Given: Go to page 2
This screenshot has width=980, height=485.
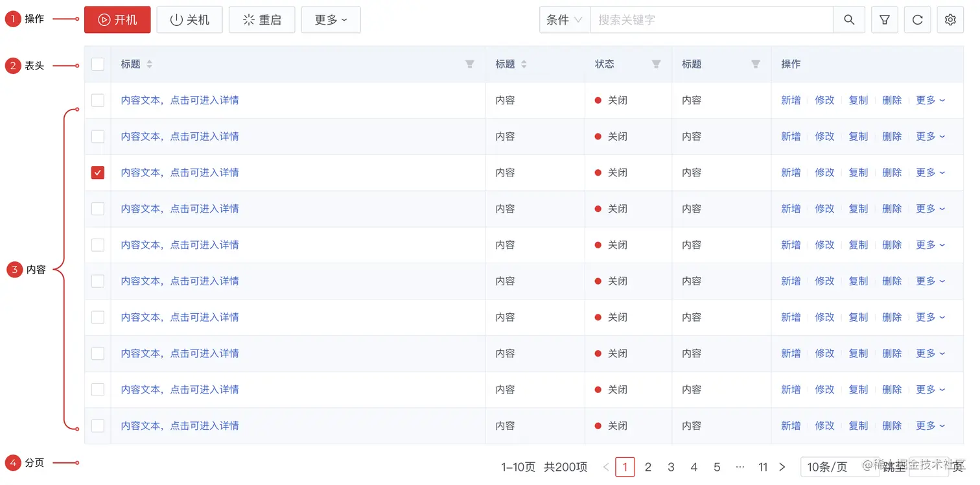Looking at the screenshot, I should click(x=647, y=467).
